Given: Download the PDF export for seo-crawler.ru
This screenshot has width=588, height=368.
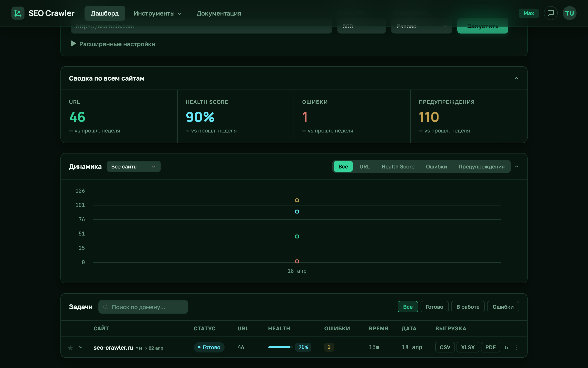Looking at the screenshot, I should click(x=490, y=347).
